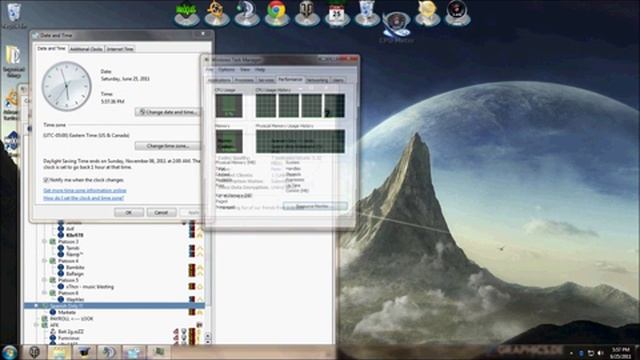Viewport: 640px width, 360px height.
Task: Switch to Services tab in Task Manager
Action: click(266, 80)
